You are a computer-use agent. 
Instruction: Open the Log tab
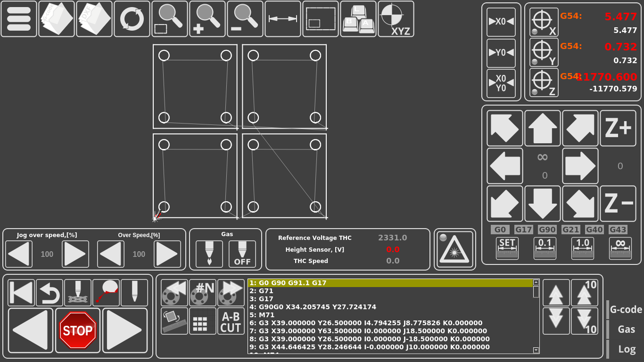pyautogui.click(x=626, y=349)
